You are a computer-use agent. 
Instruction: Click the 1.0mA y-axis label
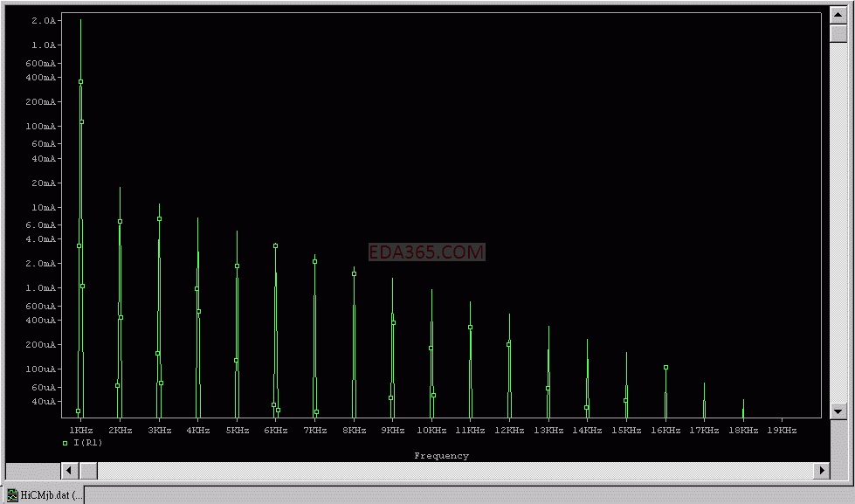(40, 287)
